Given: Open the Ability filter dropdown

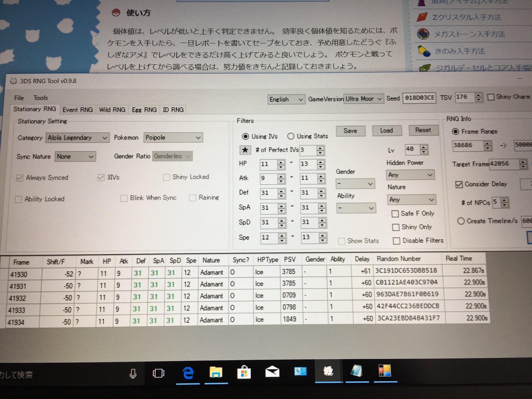Looking at the screenshot, I should click(356, 208).
